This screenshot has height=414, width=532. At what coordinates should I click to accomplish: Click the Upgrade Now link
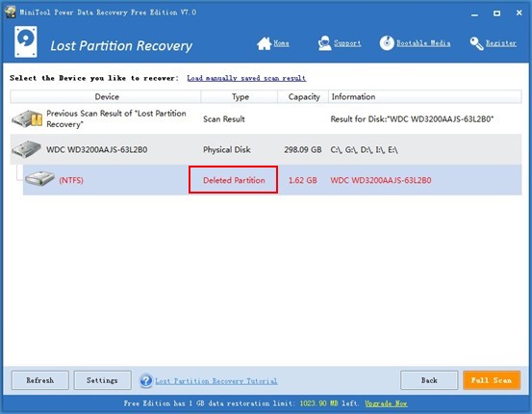coord(386,403)
